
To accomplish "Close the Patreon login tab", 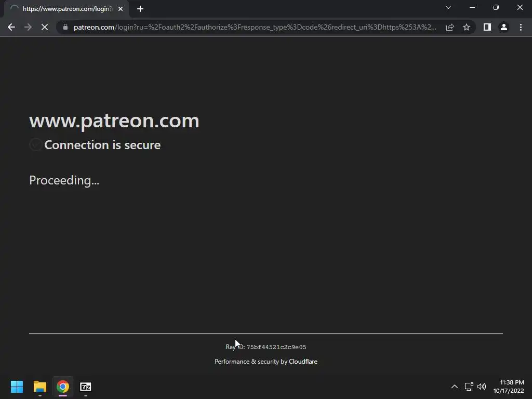I will [x=121, y=9].
